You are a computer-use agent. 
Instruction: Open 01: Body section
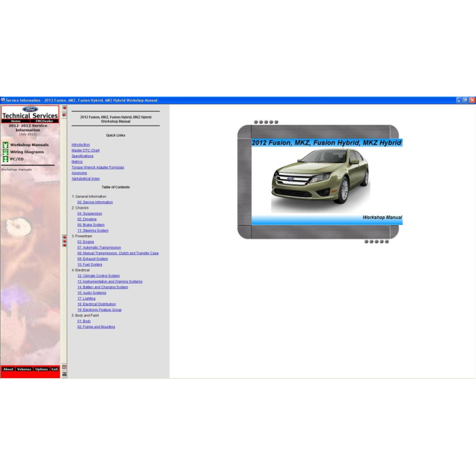(x=84, y=321)
